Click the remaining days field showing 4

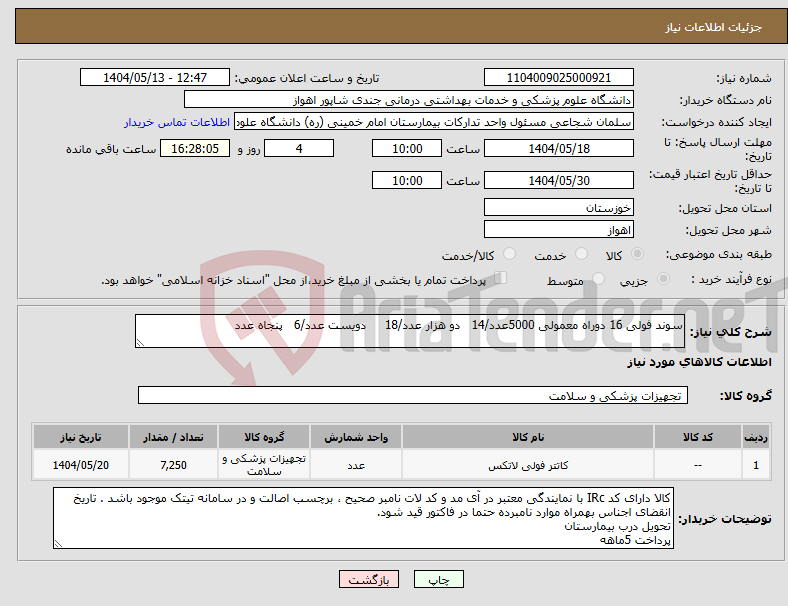click(299, 149)
